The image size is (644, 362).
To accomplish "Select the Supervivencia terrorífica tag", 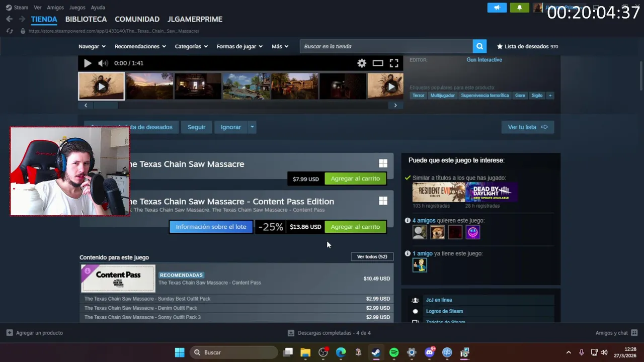I will pos(485,96).
